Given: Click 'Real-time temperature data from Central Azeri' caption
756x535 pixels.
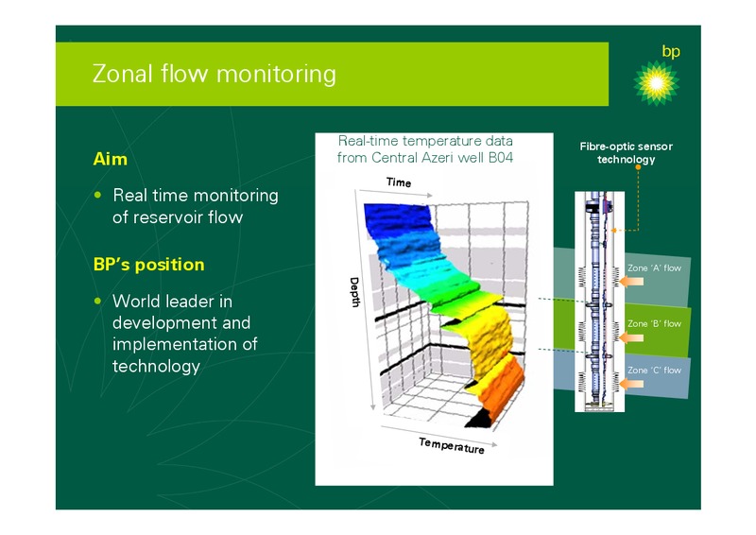Looking at the screenshot, I should click(x=424, y=149).
